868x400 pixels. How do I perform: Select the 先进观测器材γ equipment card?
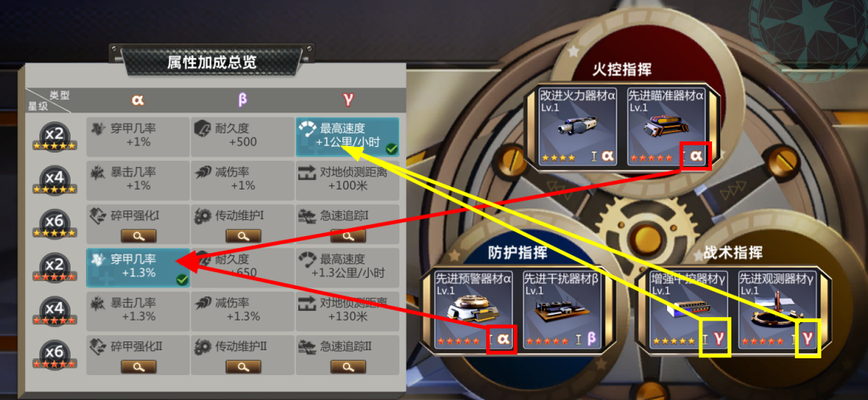click(x=777, y=308)
